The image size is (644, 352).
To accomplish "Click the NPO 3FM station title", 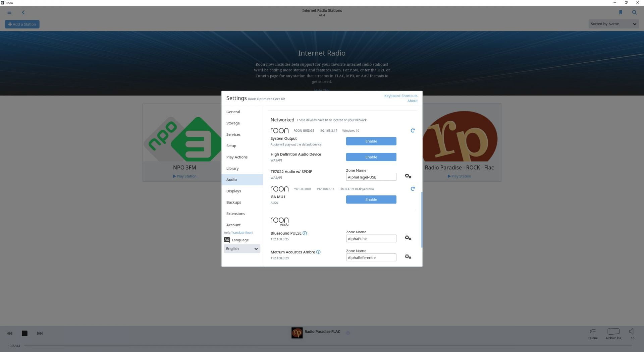I will [184, 168].
